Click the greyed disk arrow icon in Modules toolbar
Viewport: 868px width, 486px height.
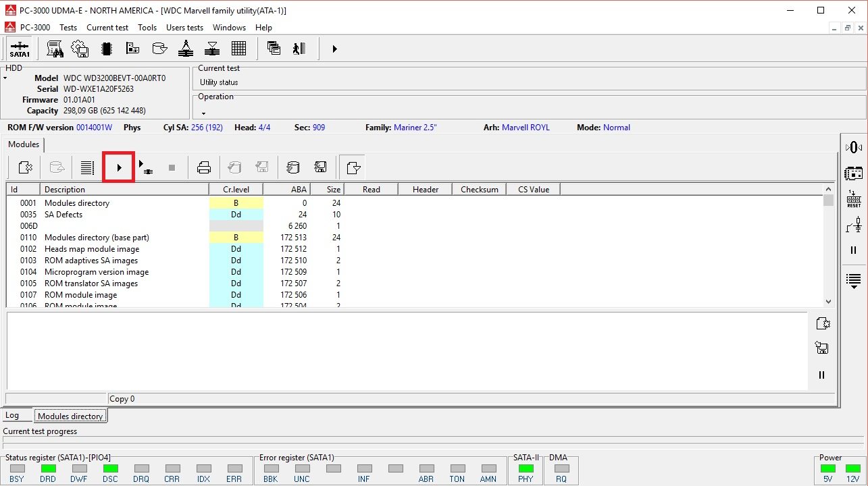coord(58,167)
